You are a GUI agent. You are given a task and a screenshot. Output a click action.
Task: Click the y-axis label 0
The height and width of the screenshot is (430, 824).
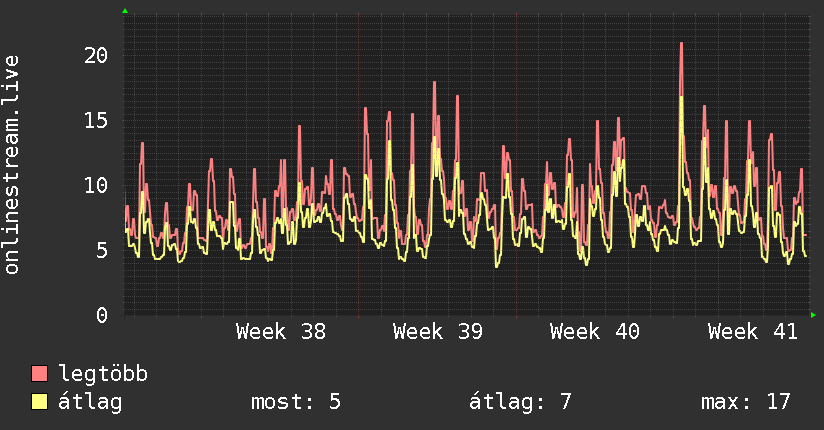(x=102, y=315)
